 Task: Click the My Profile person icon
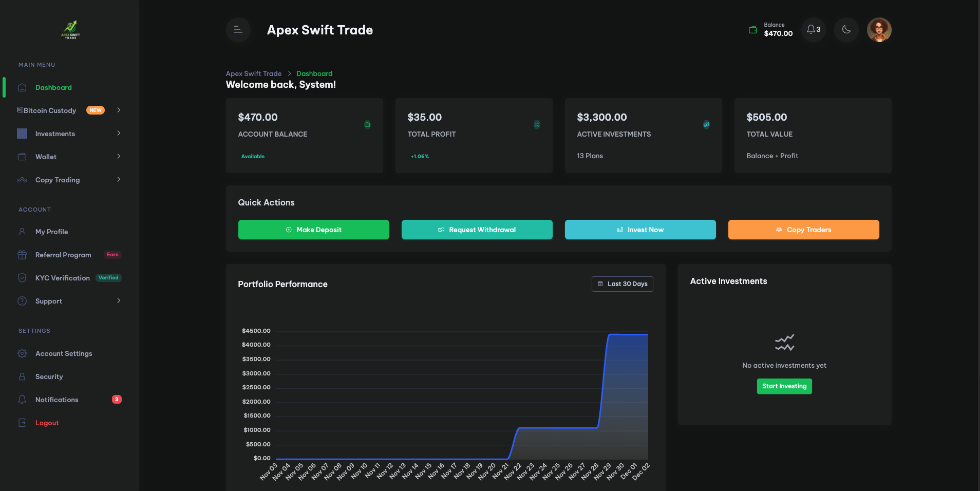(22, 232)
